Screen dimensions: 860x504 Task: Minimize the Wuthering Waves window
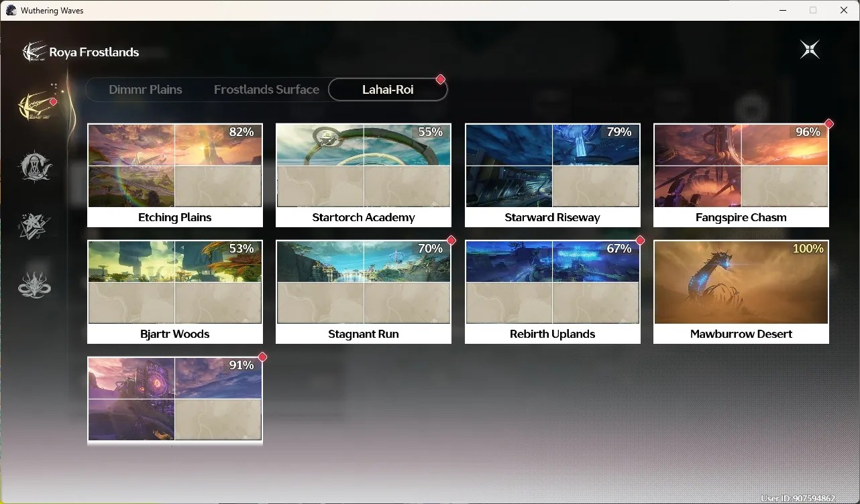tap(782, 10)
